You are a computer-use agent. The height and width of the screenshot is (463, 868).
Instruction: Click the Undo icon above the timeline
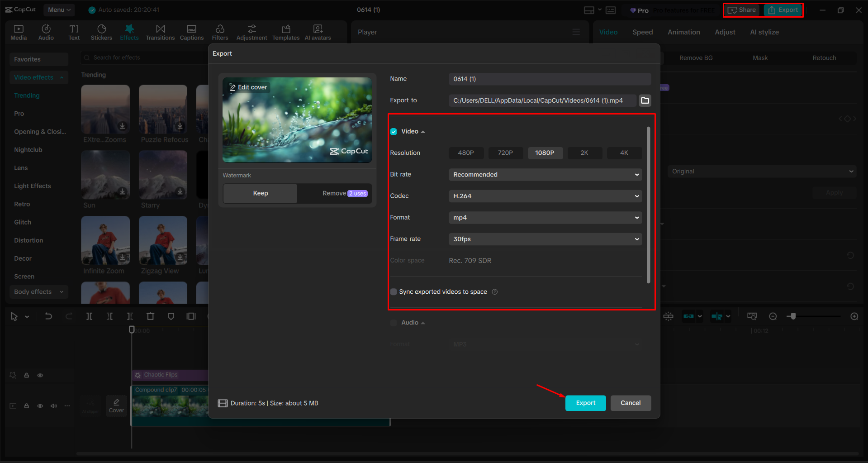coord(48,316)
